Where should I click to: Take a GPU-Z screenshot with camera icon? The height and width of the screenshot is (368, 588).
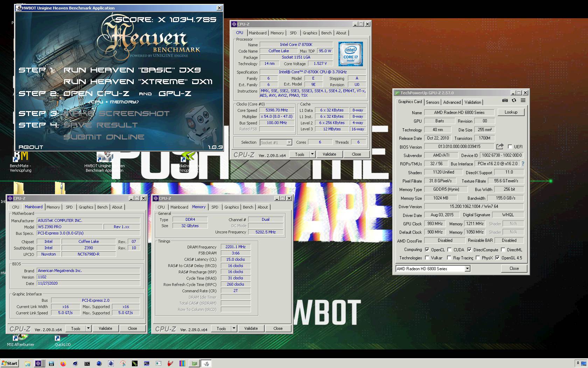click(x=505, y=100)
